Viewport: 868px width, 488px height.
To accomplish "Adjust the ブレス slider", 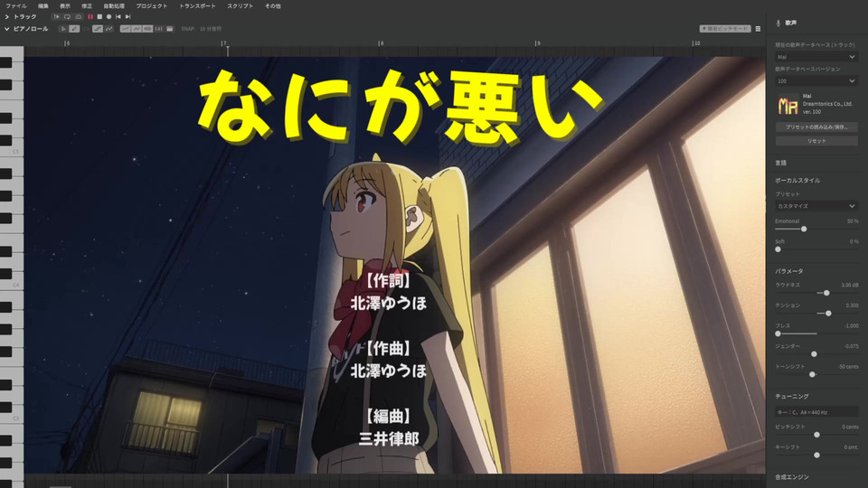I will pyautogui.click(x=778, y=334).
